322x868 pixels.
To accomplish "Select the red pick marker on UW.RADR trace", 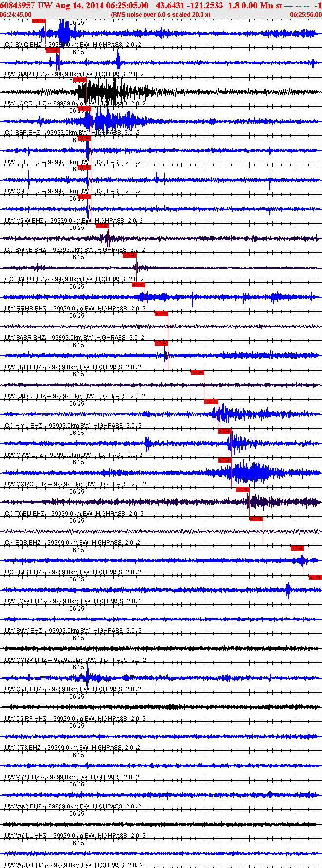I will 197,372.
